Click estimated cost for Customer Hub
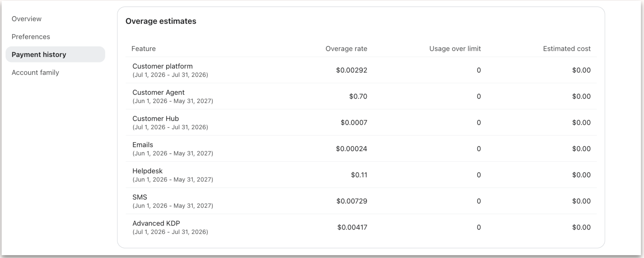Screen dimensions: 644x258 point(581,123)
